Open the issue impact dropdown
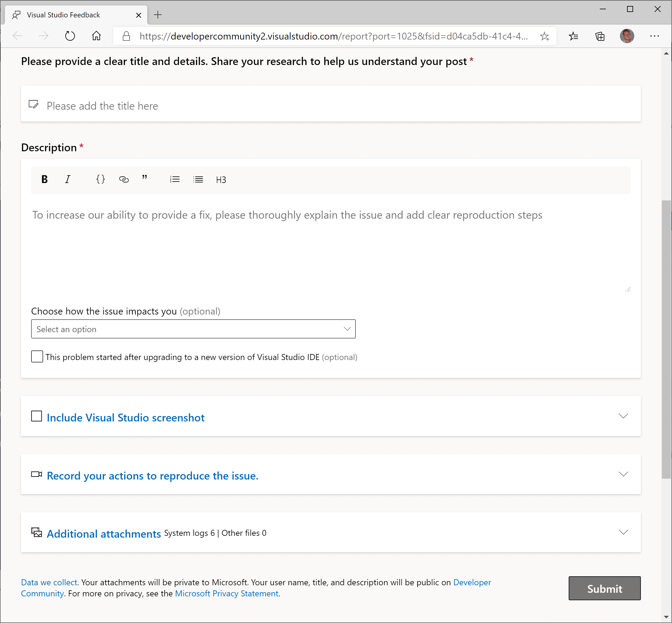 click(193, 329)
